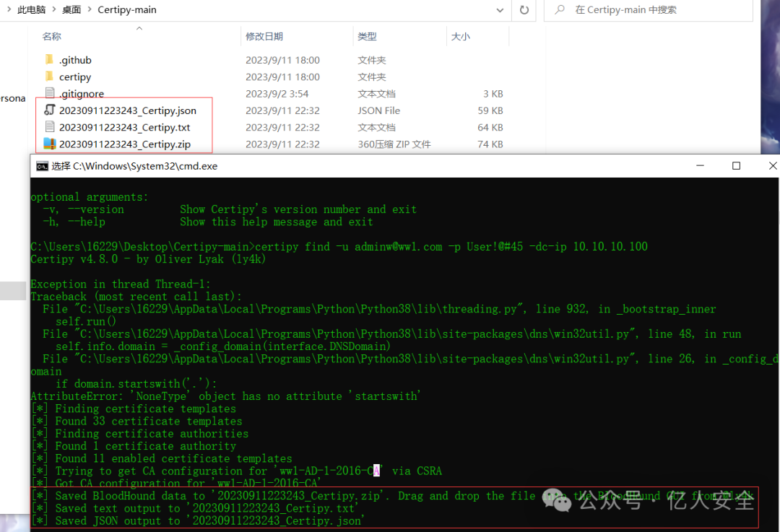Click the Exception in thread Thread-1 line
The image size is (780, 532).
[x=121, y=284]
